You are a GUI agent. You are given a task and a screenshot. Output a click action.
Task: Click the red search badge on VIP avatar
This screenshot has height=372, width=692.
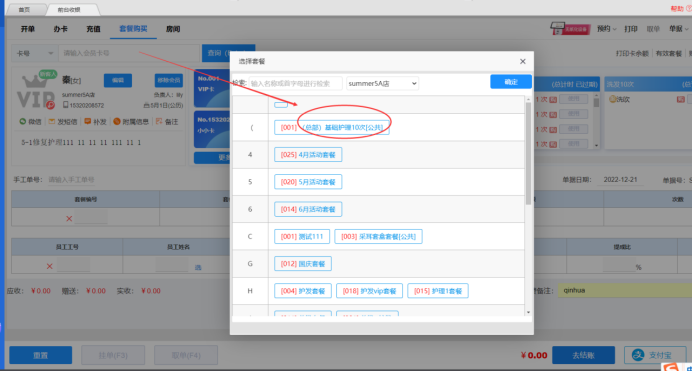tap(51, 105)
